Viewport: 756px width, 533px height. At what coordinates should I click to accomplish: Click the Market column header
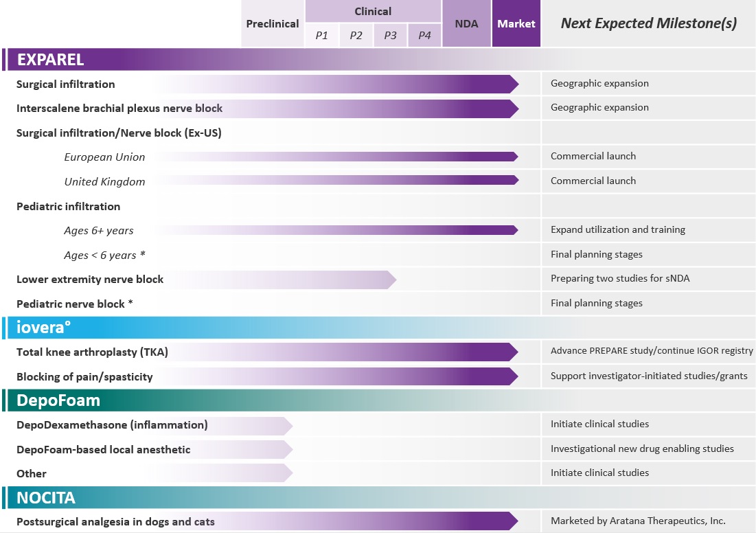(516, 24)
